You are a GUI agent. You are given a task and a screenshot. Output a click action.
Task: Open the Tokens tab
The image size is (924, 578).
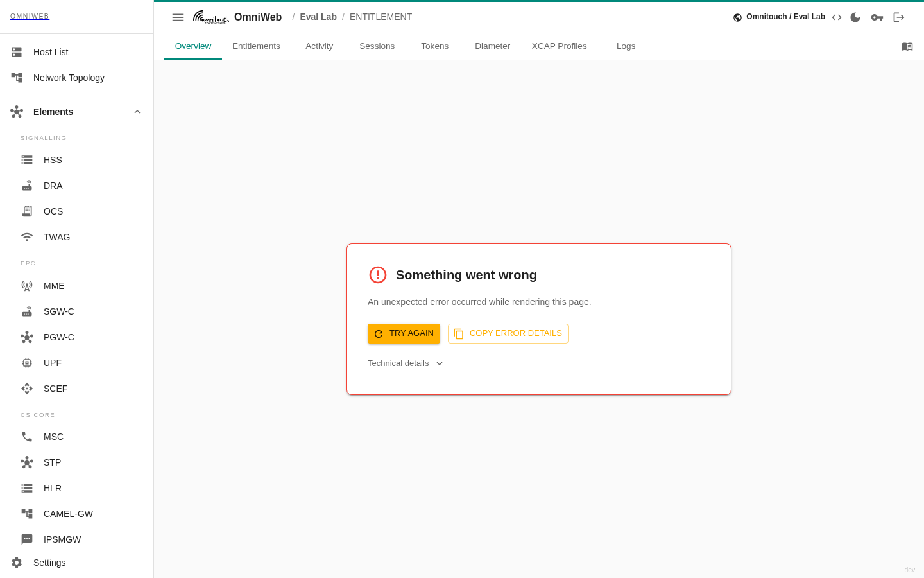tap(435, 46)
